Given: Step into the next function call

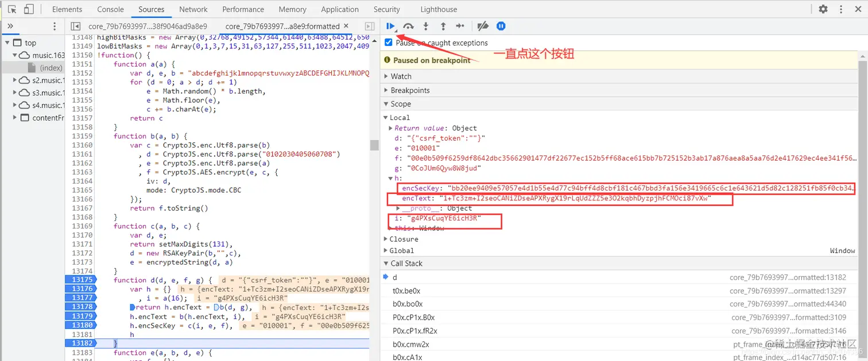Looking at the screenshot, I should [x=425, y=26].
